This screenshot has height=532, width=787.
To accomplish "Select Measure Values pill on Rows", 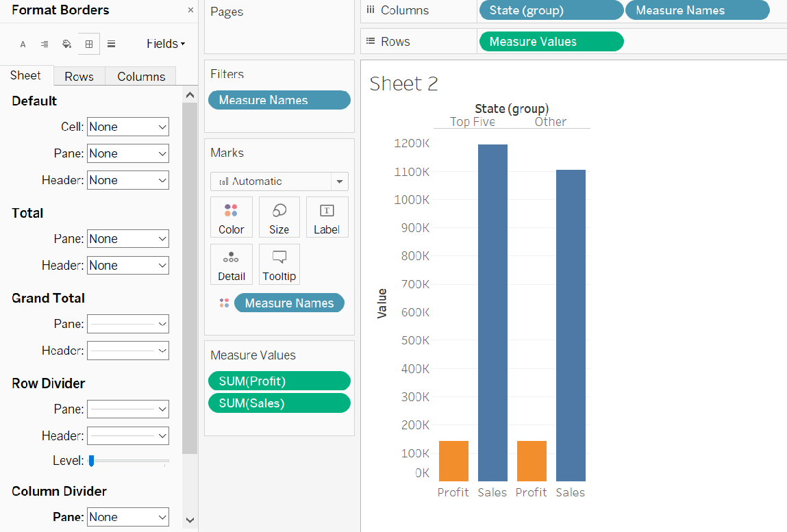I will [x=551, y=42].
